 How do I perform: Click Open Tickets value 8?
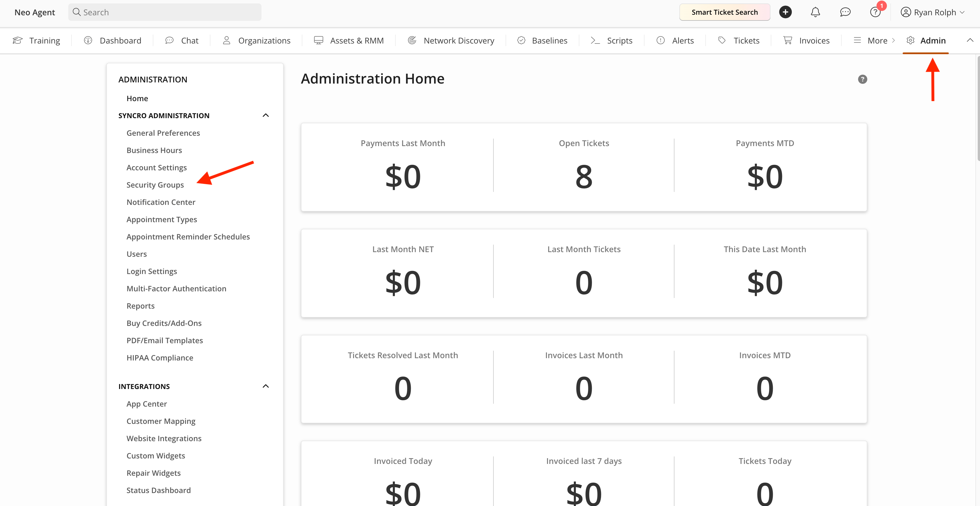point(584,177)
